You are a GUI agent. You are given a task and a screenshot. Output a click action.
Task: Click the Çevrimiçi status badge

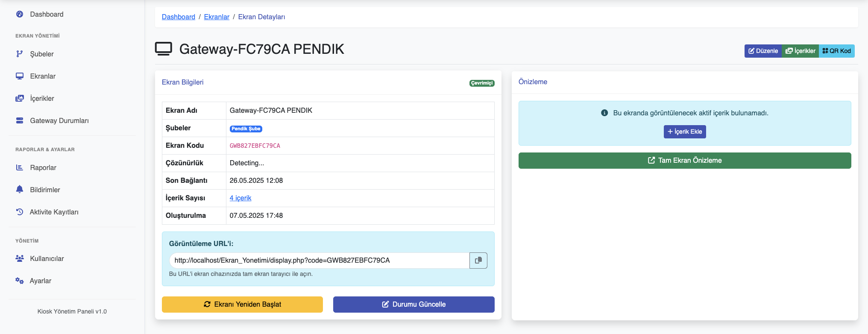point(482,83)
